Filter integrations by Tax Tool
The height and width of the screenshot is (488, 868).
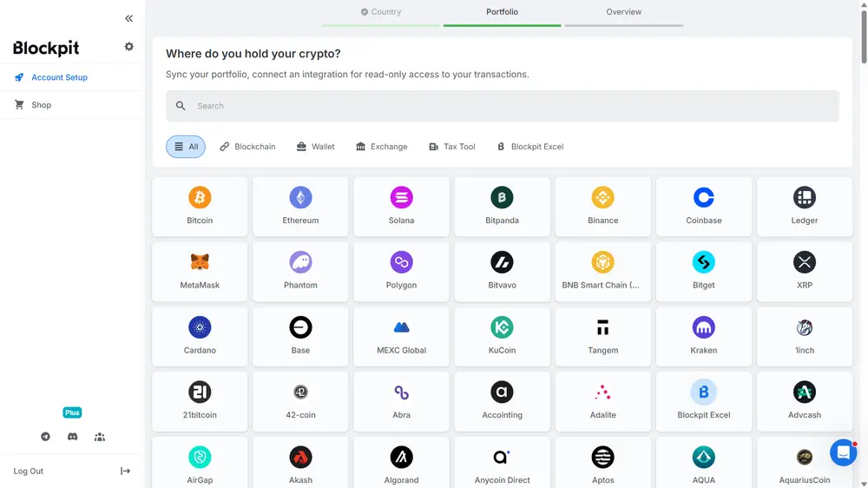451,147
